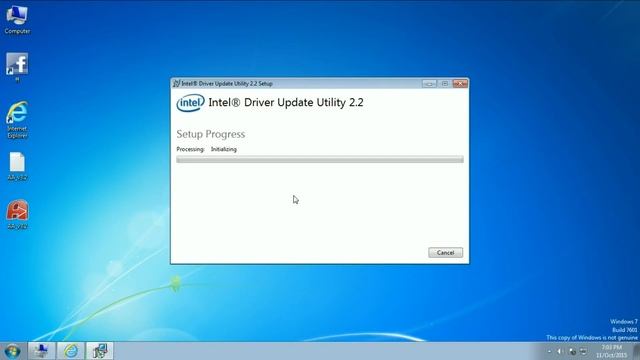
Task: Click the 'Processing:' label
Action: click(x=190, y=149)
